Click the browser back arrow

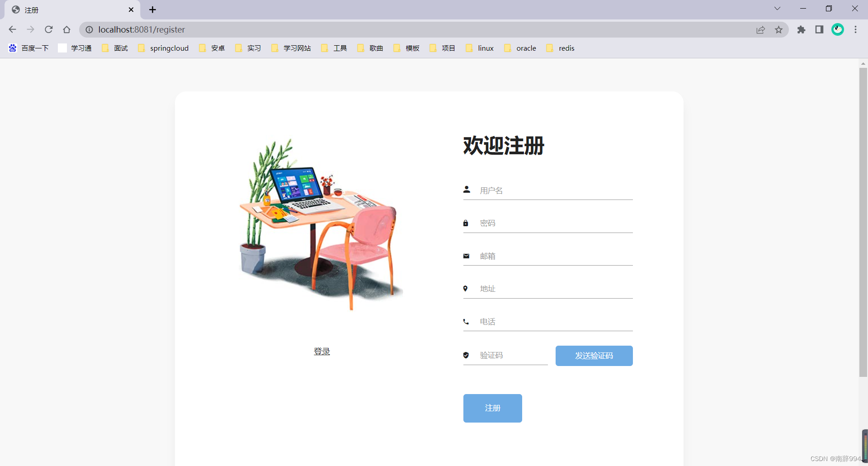click(12, 29)
